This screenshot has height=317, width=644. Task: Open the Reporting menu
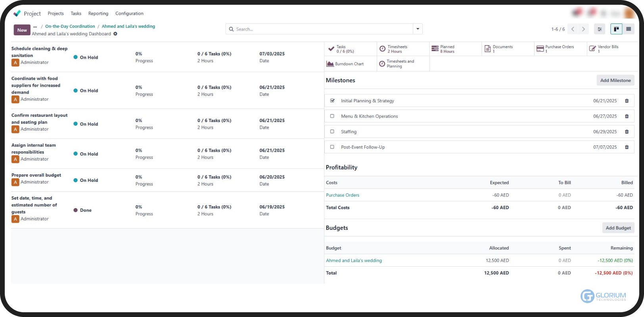coord(98,13)
